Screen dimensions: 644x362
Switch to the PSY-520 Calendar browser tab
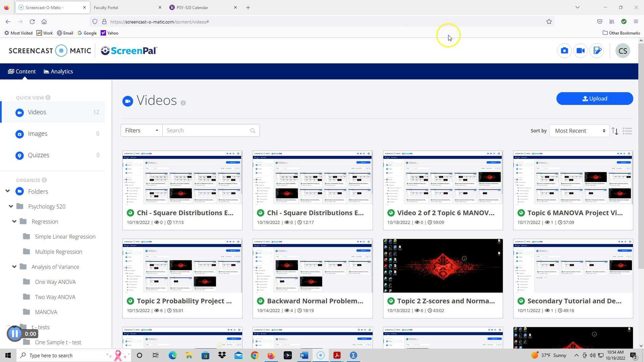pyautogui.click(x=203, y=7)
